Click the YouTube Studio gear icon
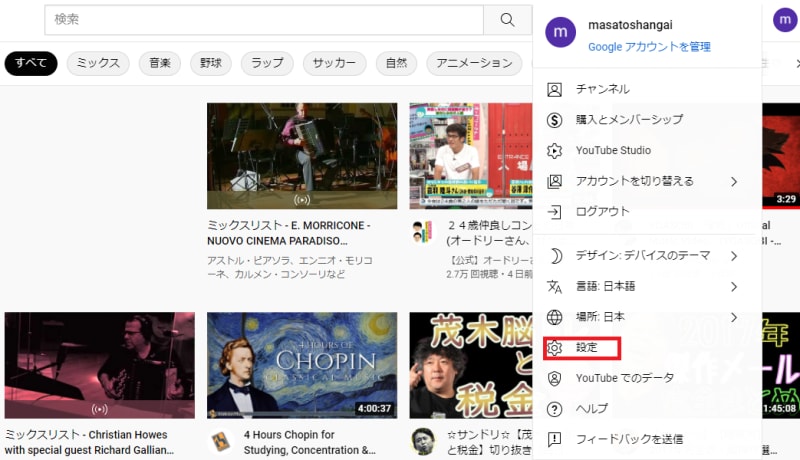This screenshot has width=800, height=460. (x=555, y=151)
